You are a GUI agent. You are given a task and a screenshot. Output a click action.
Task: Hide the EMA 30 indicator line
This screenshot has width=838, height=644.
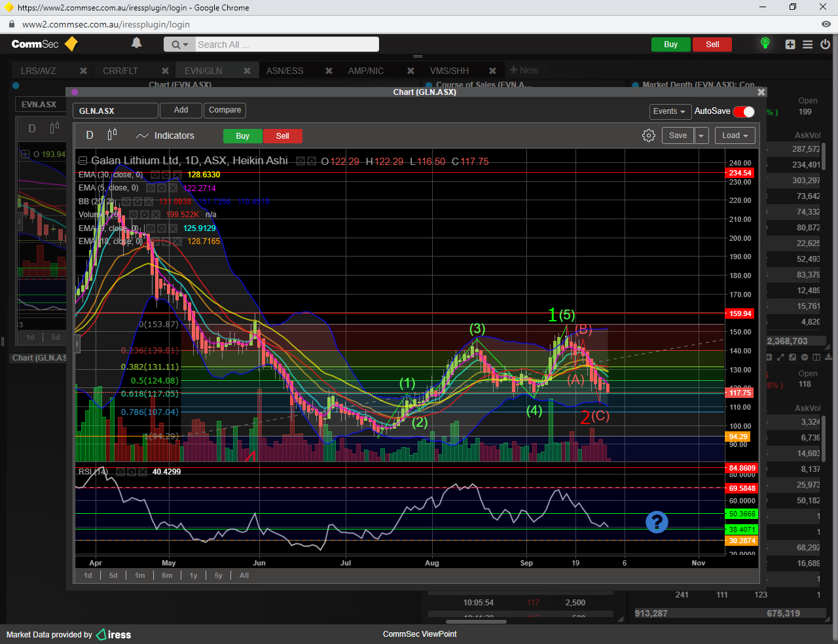tap(155, 175)
